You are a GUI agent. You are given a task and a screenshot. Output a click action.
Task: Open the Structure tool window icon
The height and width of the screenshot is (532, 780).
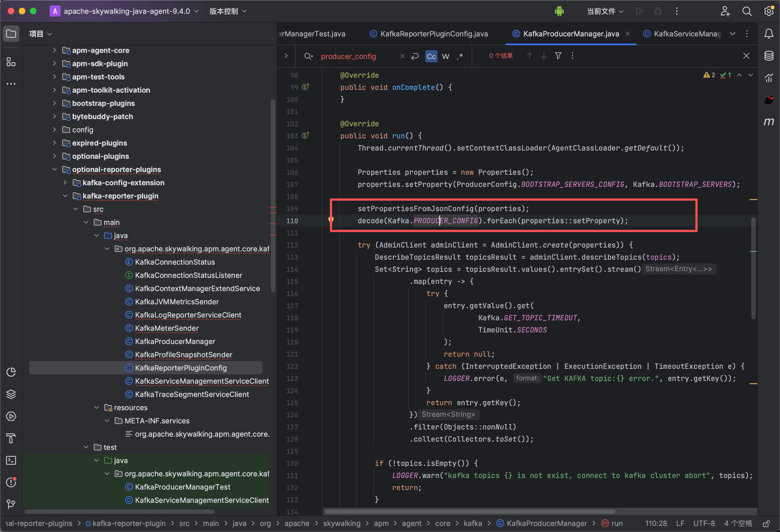[11, 62]
